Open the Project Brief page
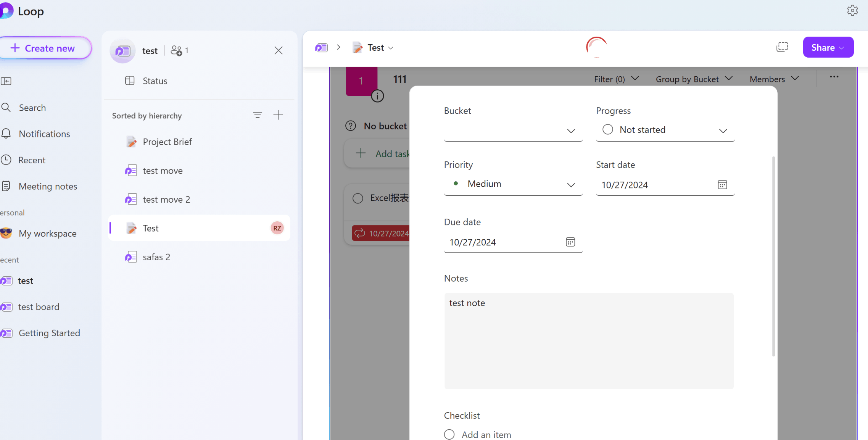 pyautogui.click(x=167, y=142)
